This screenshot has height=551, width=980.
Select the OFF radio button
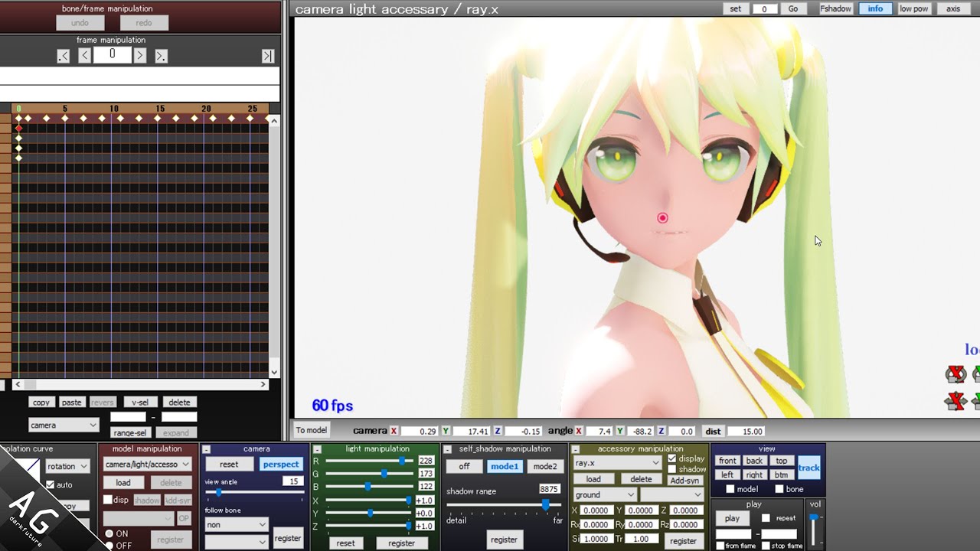(109, 546)
